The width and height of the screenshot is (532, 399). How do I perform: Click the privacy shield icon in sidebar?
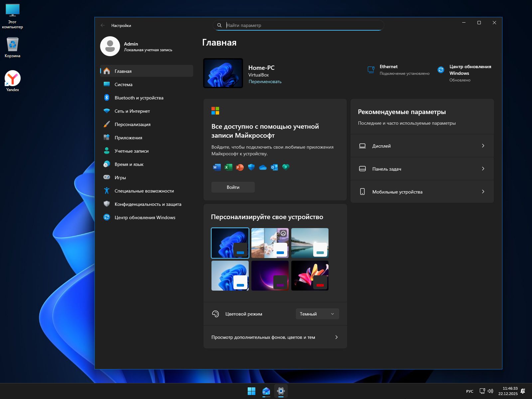coord(107,204)
